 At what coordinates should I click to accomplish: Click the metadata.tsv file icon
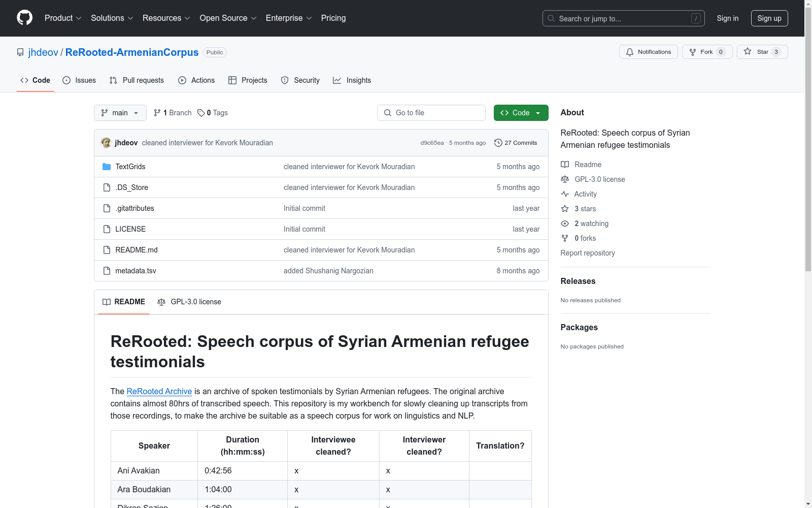click(x=107, y=271)
